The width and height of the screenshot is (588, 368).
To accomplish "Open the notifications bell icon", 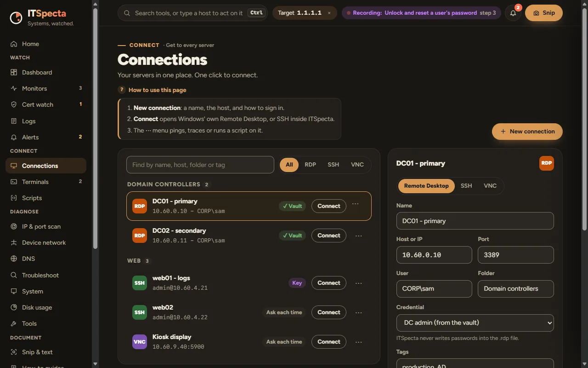I will 513,13.
